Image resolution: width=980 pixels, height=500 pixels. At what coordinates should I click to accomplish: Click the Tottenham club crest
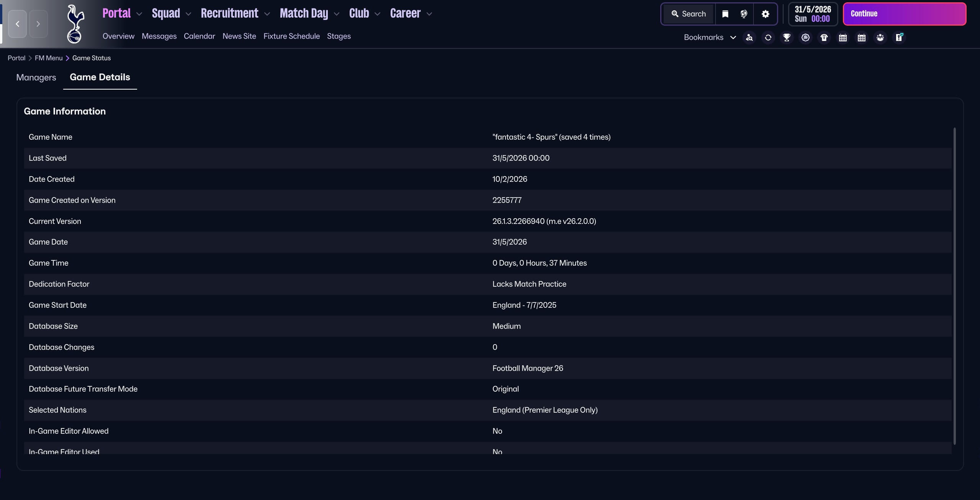75,24
